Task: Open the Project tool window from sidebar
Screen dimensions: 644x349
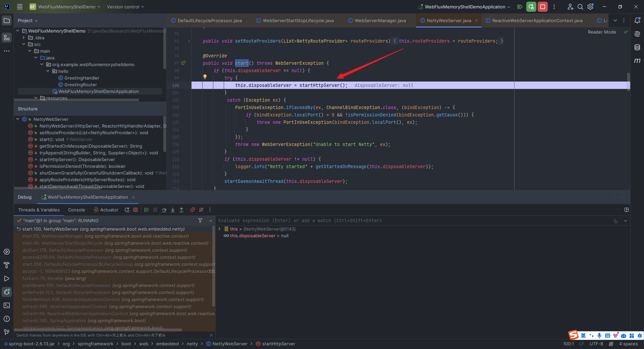Action: point(7,21)
